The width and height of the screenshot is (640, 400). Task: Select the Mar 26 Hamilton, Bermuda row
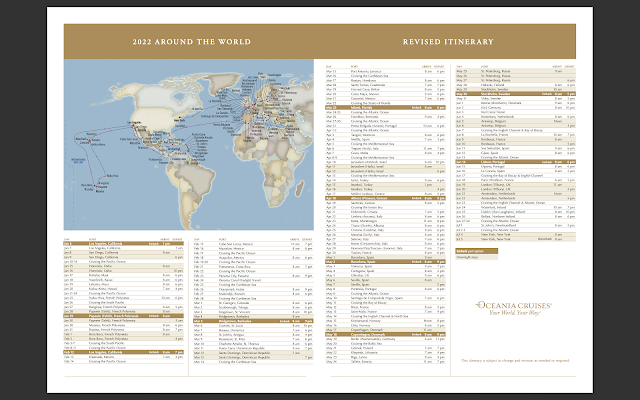tap(385, 117)
